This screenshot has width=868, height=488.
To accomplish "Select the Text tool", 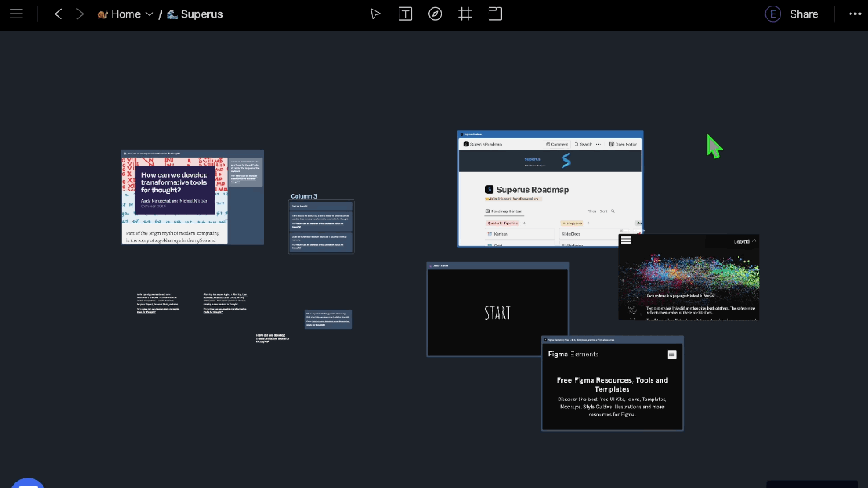I will 405,14.
